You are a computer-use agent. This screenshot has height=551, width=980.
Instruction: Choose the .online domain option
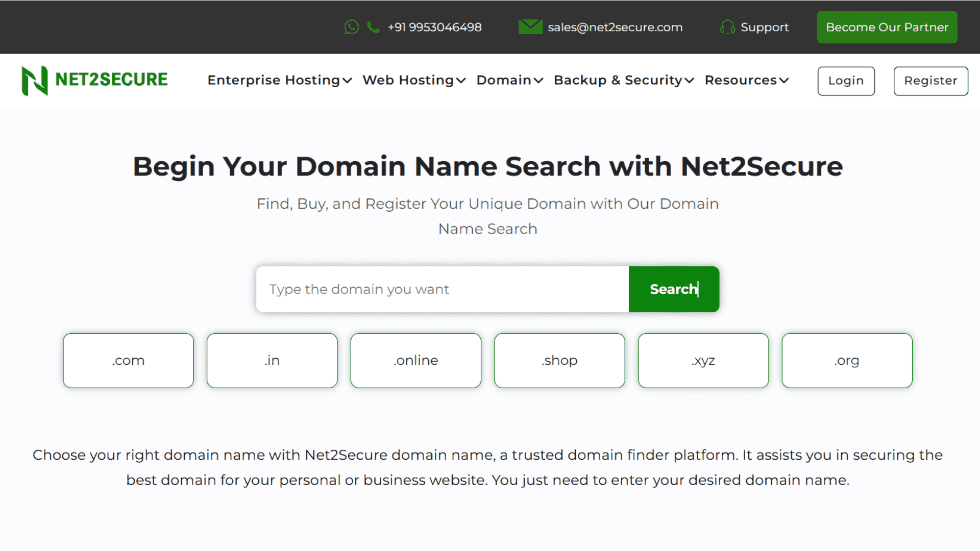coord(415,361)
